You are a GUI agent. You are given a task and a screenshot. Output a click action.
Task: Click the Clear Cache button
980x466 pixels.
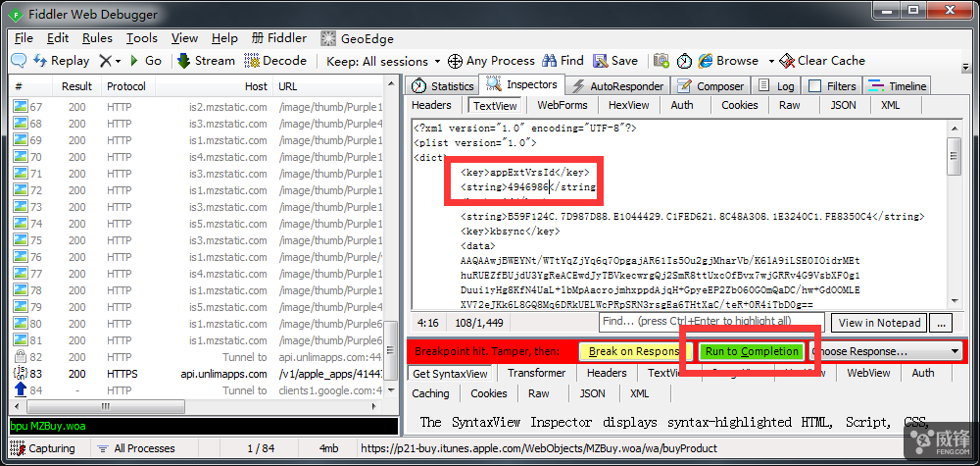(822, 61)
